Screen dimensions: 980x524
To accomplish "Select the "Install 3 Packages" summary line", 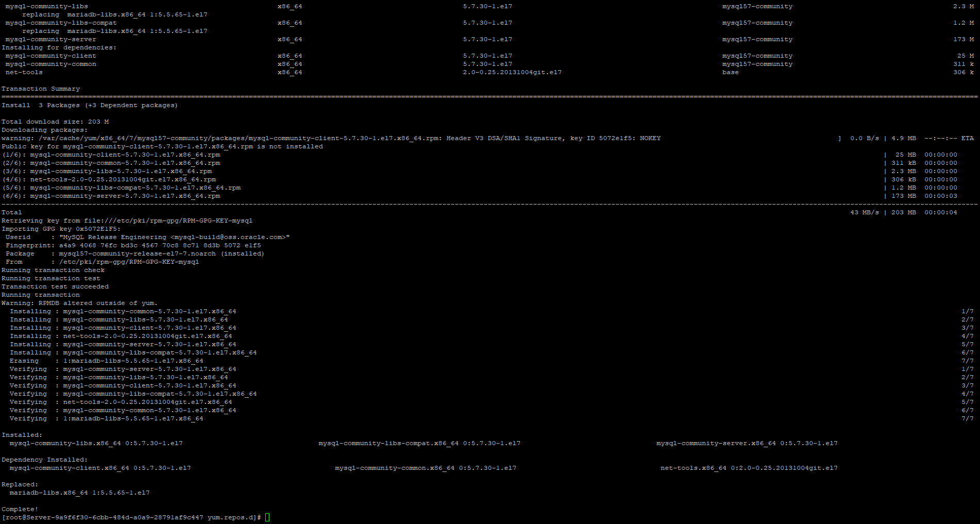I will click(x=90, y=105).
